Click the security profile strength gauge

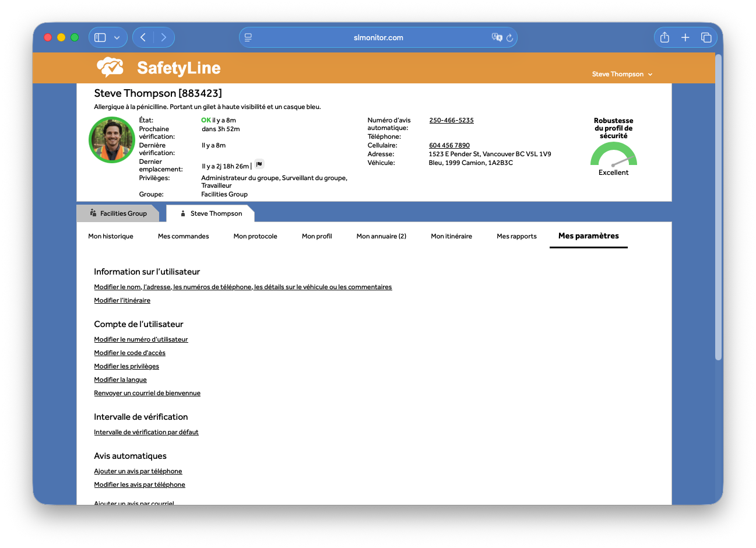tap(613, 156)
